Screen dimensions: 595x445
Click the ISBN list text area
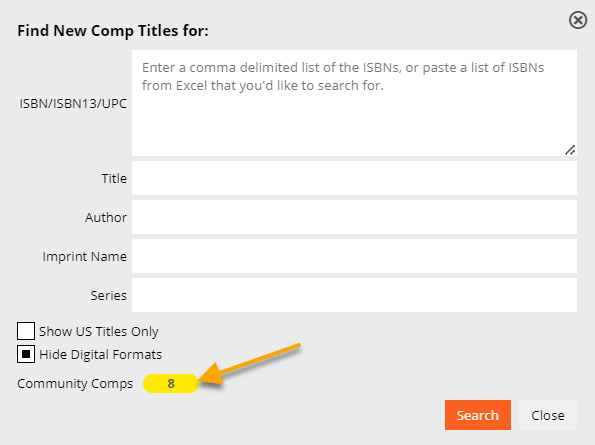[354, 103]
